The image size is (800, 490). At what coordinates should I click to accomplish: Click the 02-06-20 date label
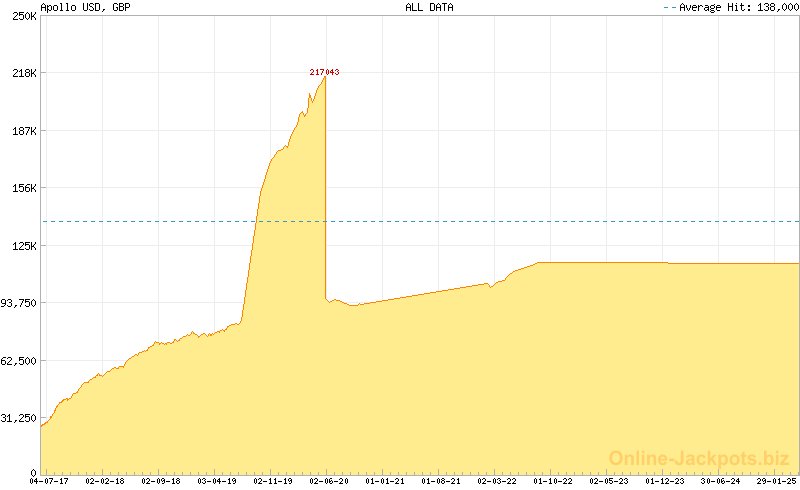pyautogui.click(x=329, y=481)
